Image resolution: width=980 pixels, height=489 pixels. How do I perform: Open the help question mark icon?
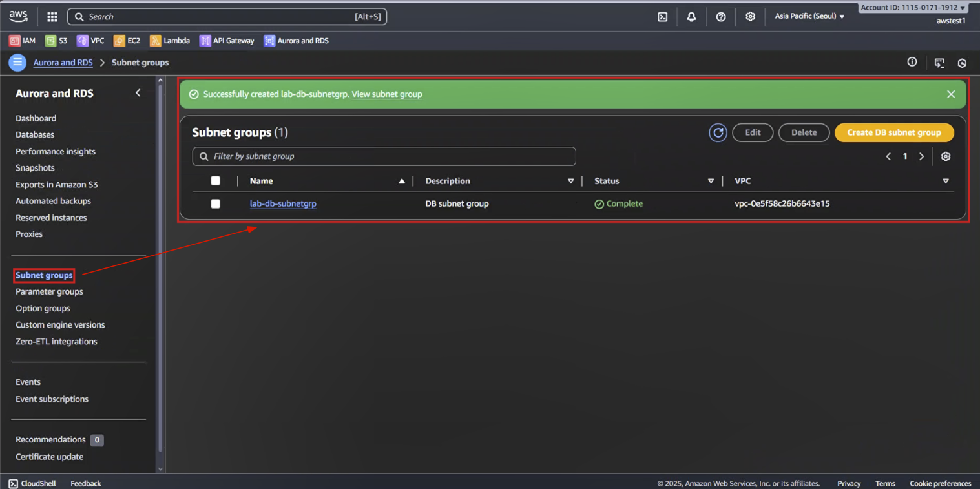click(x=721, y=17)
